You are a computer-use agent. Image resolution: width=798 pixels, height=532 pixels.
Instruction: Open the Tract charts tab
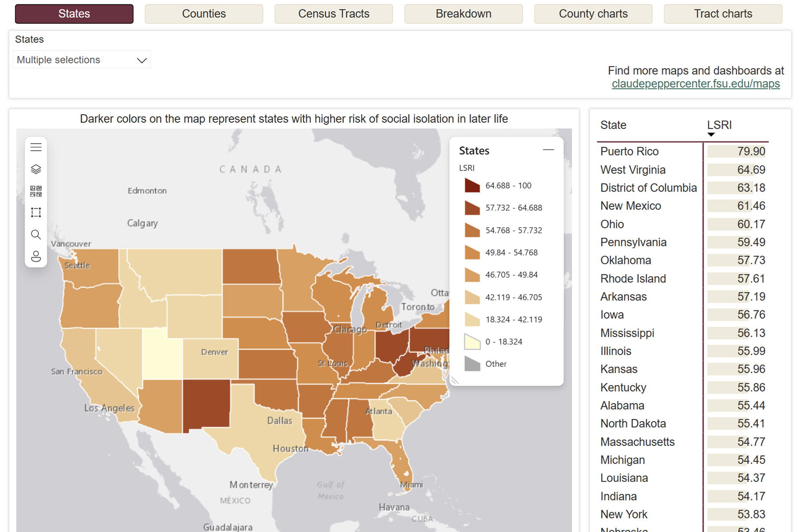click(723, 14)
